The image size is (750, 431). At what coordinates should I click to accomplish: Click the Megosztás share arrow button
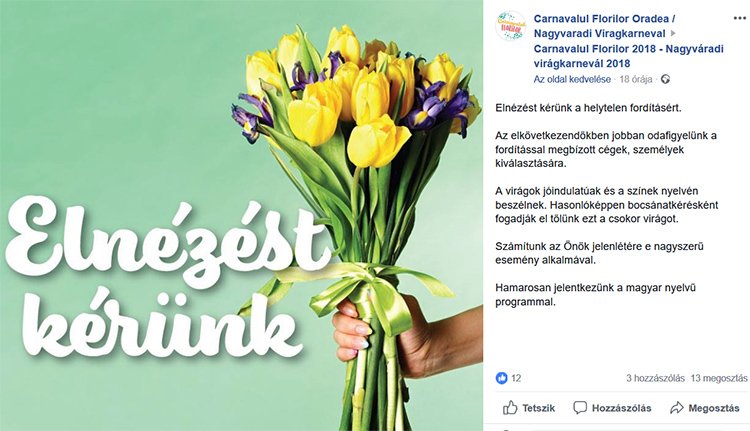pos(704,408)
